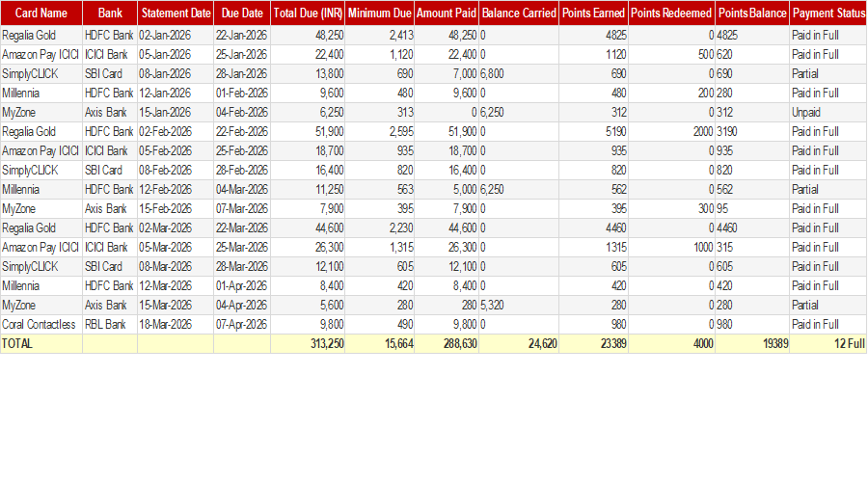
Task: Click total due 48,250 cell
Action: point(308,36)
